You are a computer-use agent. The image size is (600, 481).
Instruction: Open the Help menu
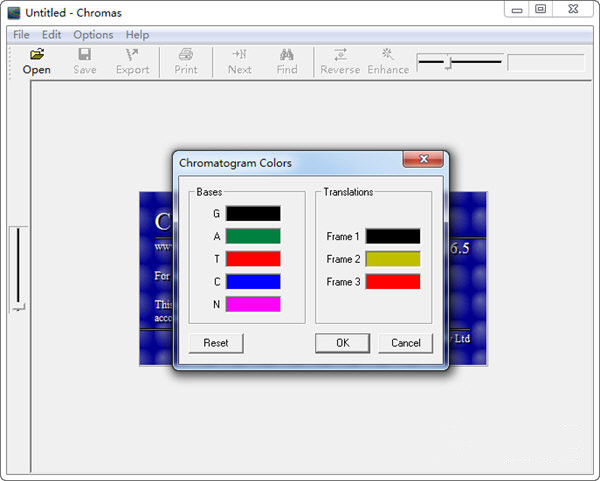point(137,35)
